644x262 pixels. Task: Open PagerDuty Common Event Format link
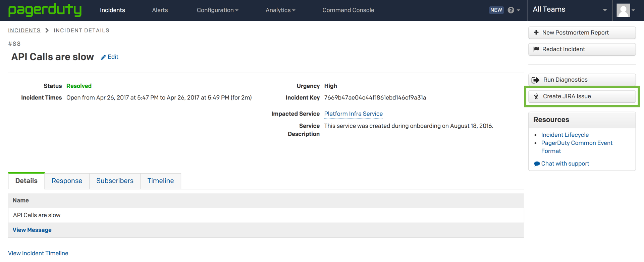577,147
